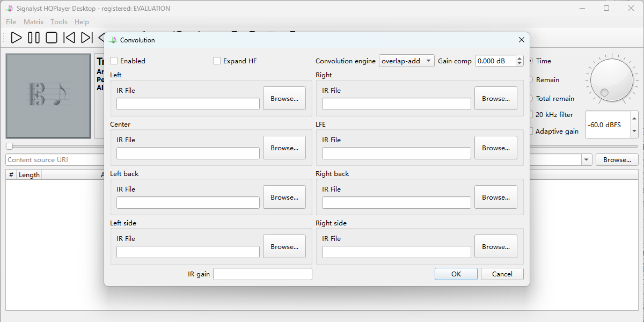
Task: Click the Pause playback icon
Action: tap(34, 38)
